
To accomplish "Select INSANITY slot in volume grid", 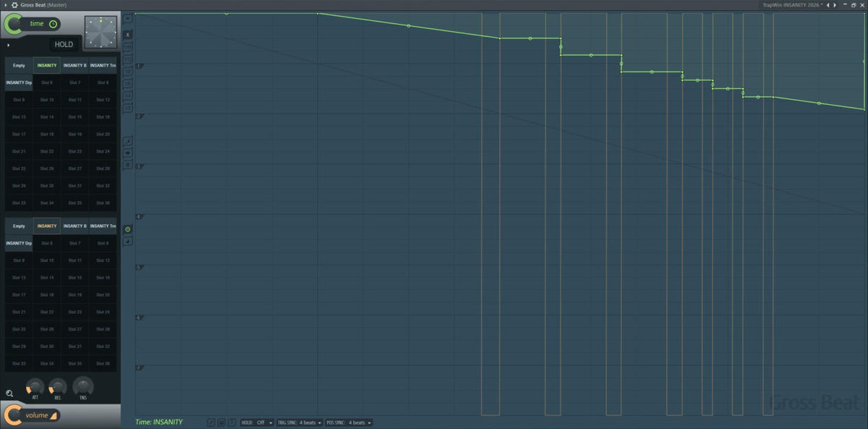I will coord(46,226).
